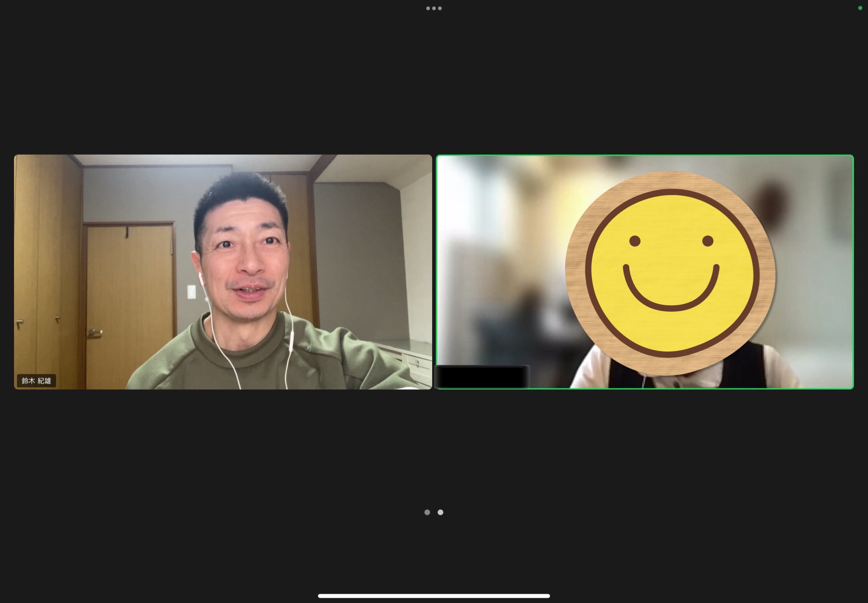Tap empty dark area above video tiles
Viewport: 868px width, 603px height.
(x=434, y=87)
